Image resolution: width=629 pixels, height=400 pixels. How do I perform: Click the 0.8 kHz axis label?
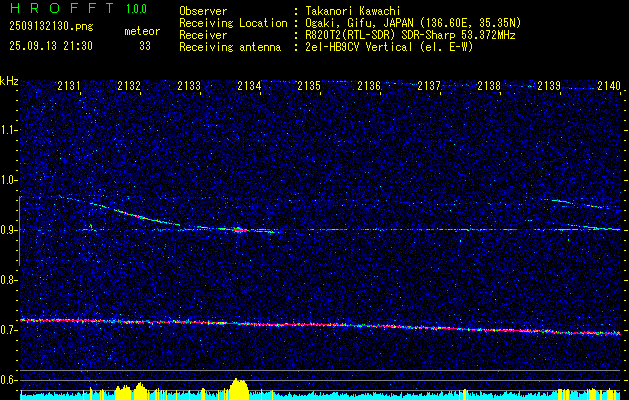pyautogui.click(x=7, y=280)
